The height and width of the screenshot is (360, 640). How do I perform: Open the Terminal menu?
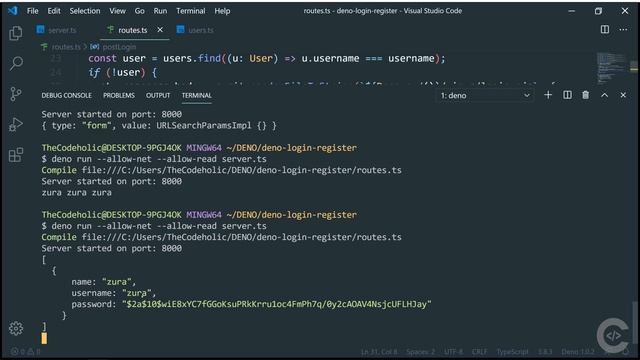tap(191, 11)
